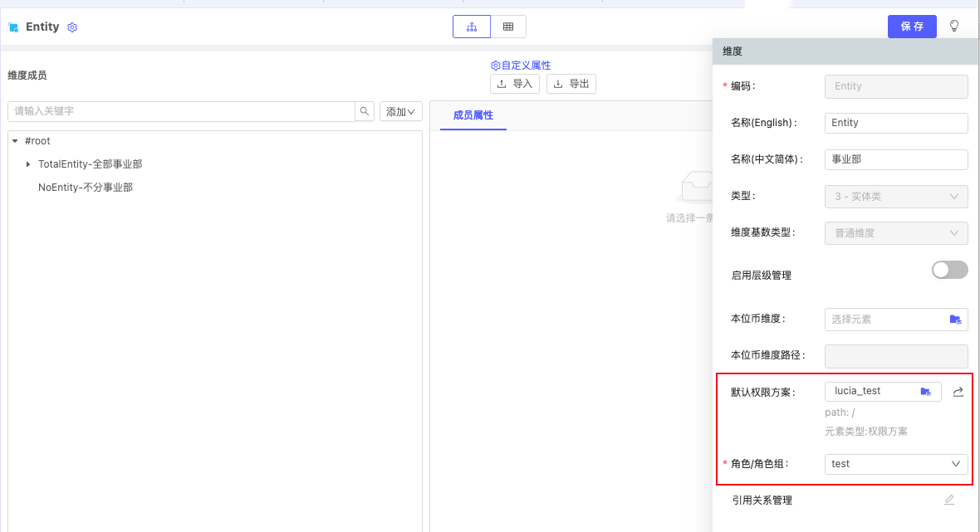Collapse the #root tree node
Viewport: 980px width, 532px height.
click(15, 141)
